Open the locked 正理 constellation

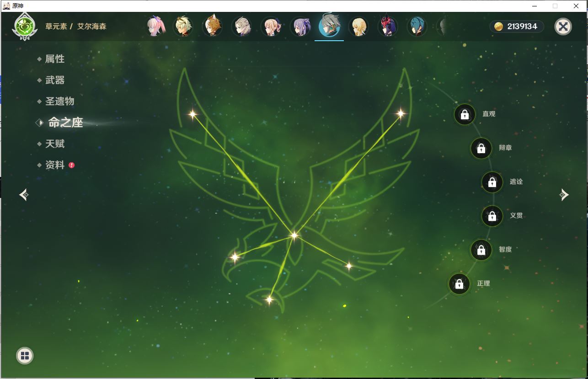point(459,284)
